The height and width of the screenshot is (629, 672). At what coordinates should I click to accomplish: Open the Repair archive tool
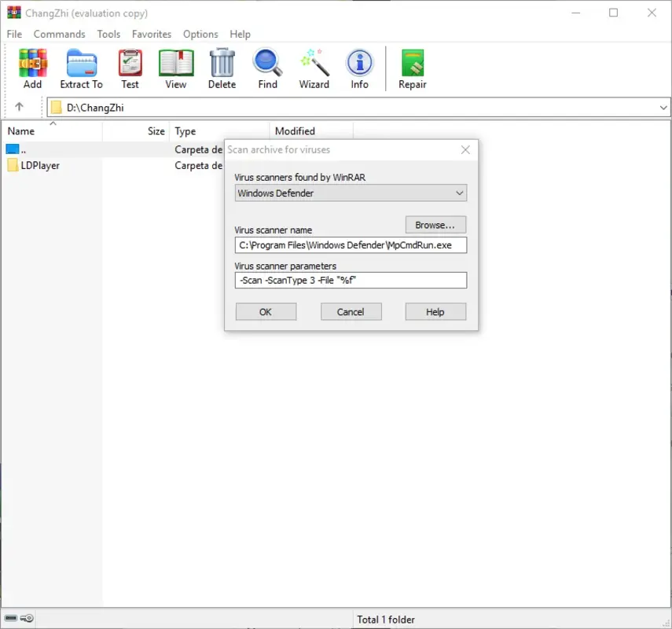click(412, 68)
